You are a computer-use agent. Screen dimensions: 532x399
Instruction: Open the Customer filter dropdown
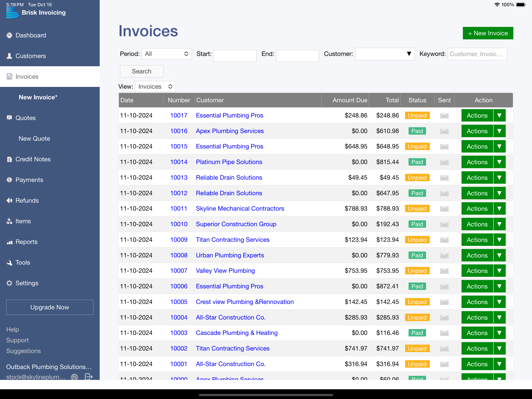pos(385,54)
